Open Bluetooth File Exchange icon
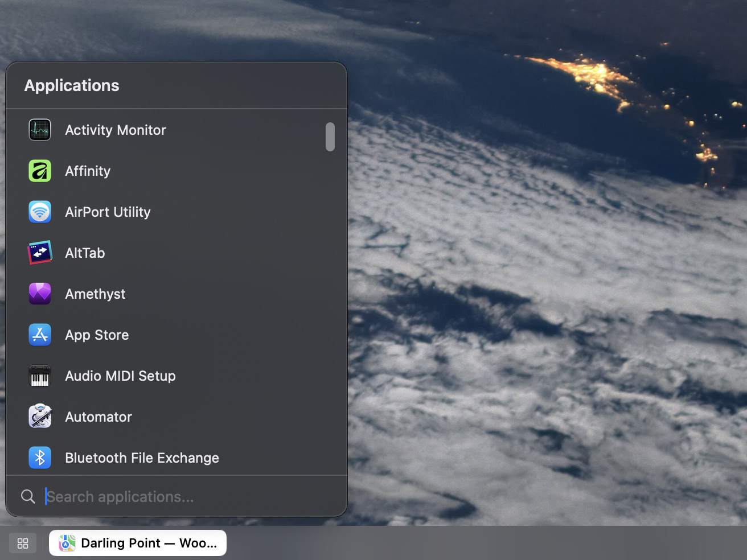Viewport: 747px width, 560px height. pyautogui.click(x=39, y=458)
